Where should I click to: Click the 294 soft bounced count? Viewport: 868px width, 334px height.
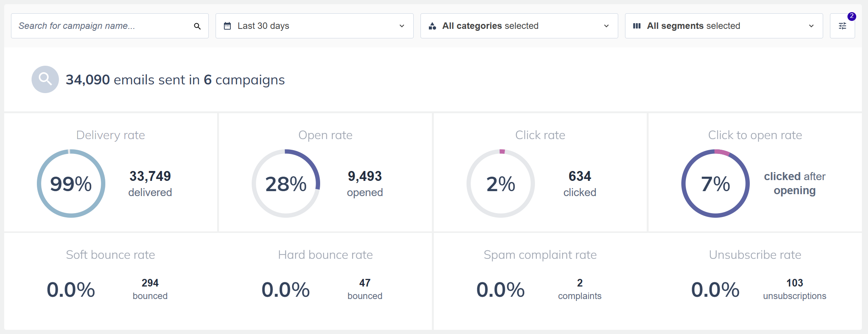click(150, 283)
